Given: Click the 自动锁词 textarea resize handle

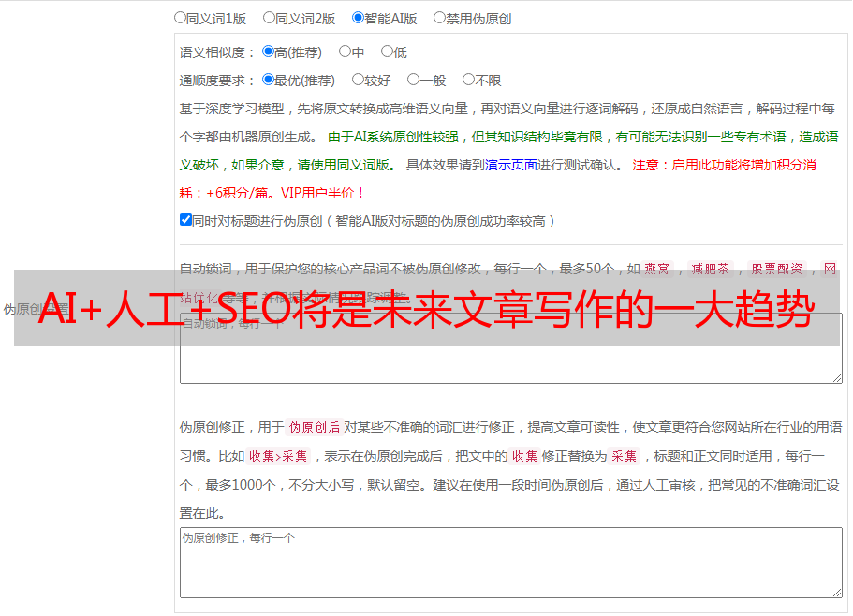Looking at the screenshot, I should tap(837, 378).
